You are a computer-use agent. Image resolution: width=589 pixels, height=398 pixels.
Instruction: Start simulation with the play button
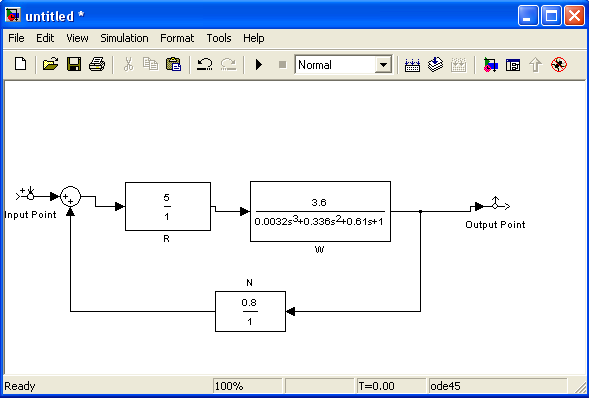click(x=259, y=65)
